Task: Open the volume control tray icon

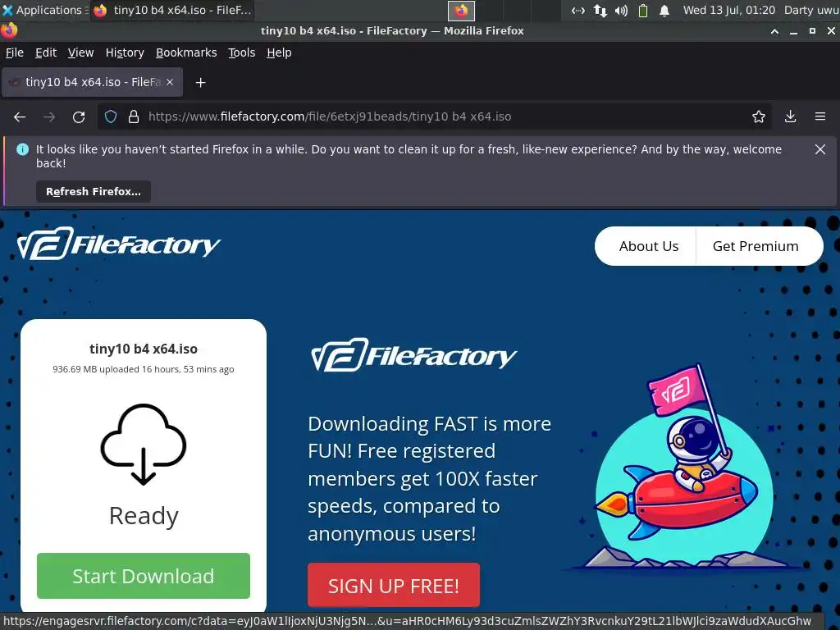Action: tap(622, 10)
